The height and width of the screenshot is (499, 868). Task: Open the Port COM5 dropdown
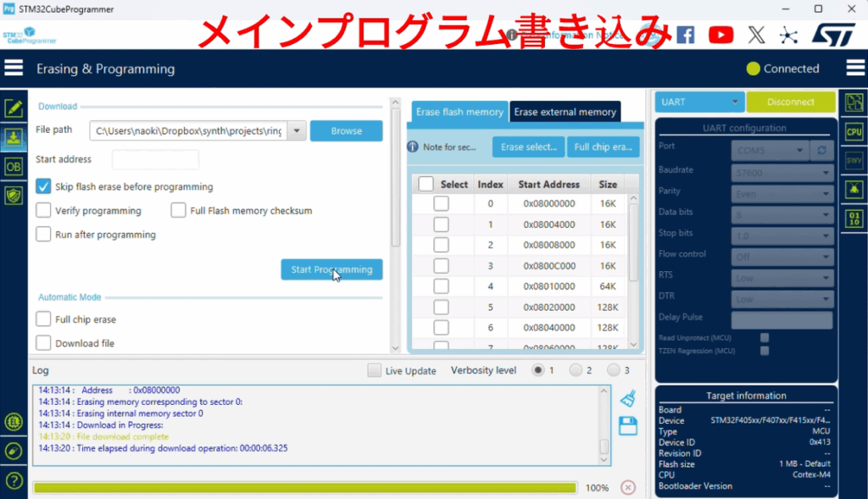click(770, 150)
